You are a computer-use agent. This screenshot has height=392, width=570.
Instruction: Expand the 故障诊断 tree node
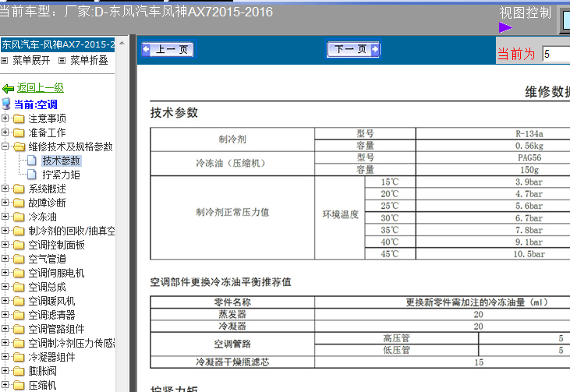pyautogui.click(x=5, y=203)
